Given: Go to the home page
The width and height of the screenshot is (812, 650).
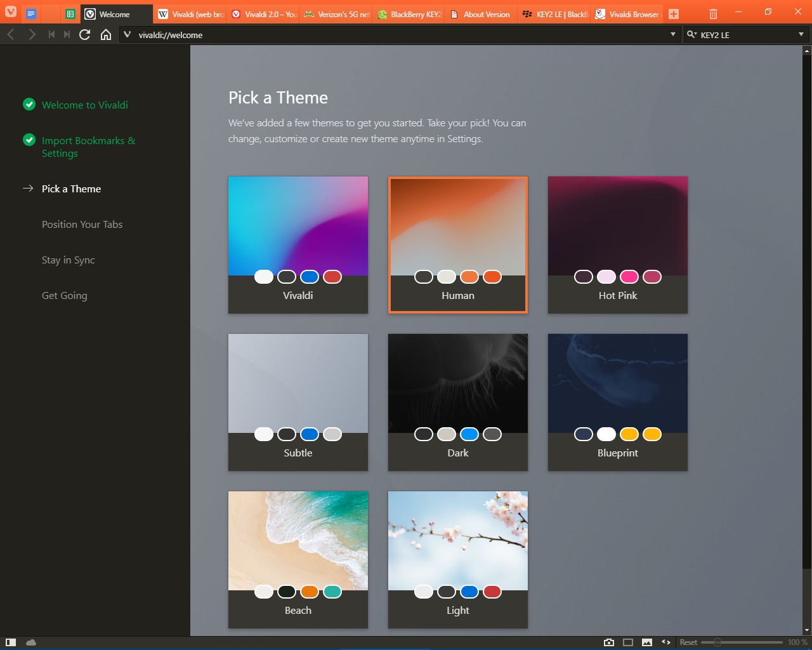Looking at the screenshot, I should tap(106, 34).
